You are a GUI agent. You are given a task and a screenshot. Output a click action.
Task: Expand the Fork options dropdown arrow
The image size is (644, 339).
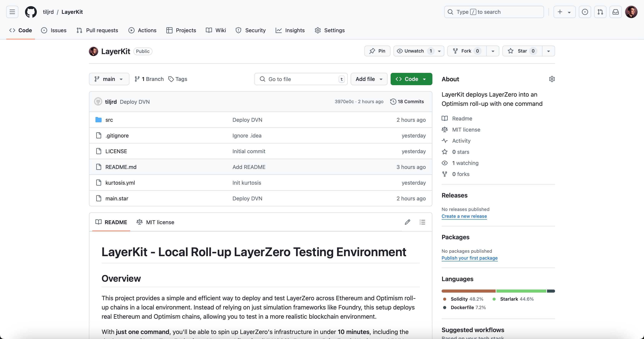coord(493,51)
